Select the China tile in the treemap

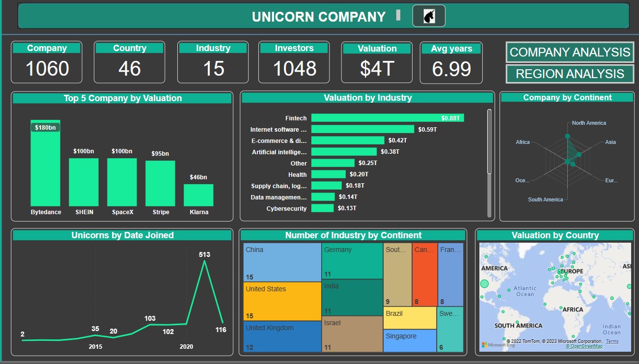pyautogui.click(x=282, y=262)
